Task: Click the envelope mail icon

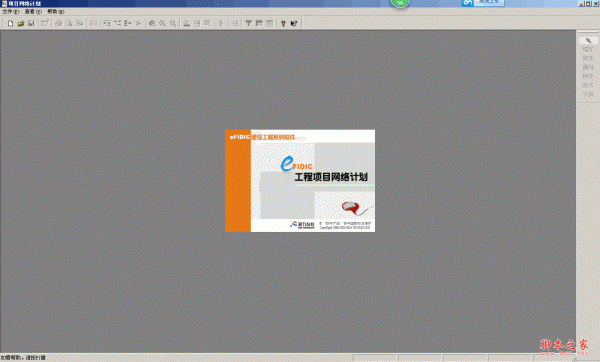Action: pos(93,23)
